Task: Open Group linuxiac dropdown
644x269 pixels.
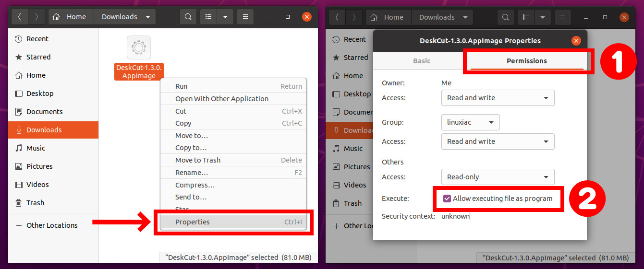Action: tap(470, 122)
